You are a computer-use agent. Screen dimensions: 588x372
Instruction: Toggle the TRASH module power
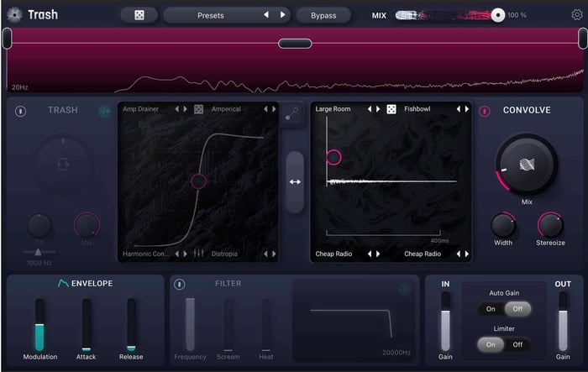coord(21,111)
